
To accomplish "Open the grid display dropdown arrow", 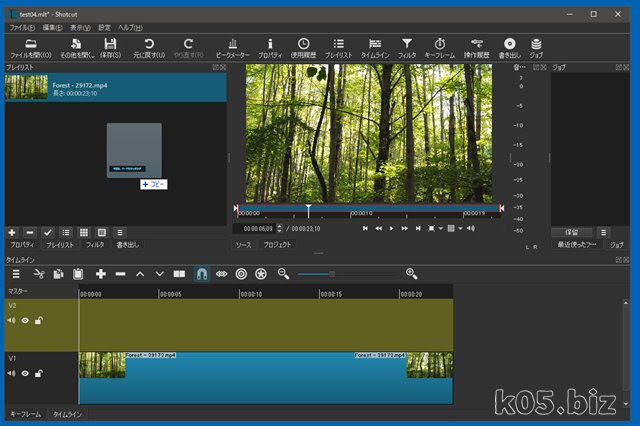I will (x=460, y=229).
